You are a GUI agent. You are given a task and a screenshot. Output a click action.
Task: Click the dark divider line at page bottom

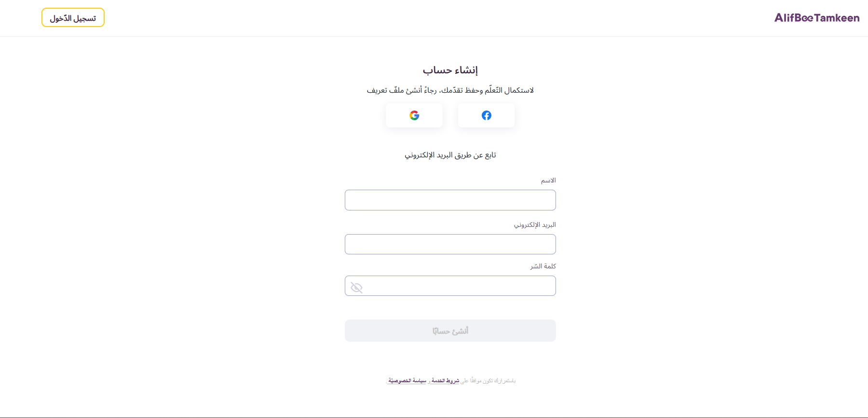click(434, 418)
